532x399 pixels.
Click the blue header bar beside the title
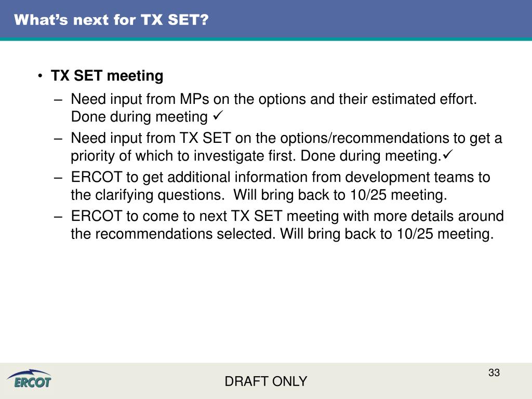click(370, 19)
